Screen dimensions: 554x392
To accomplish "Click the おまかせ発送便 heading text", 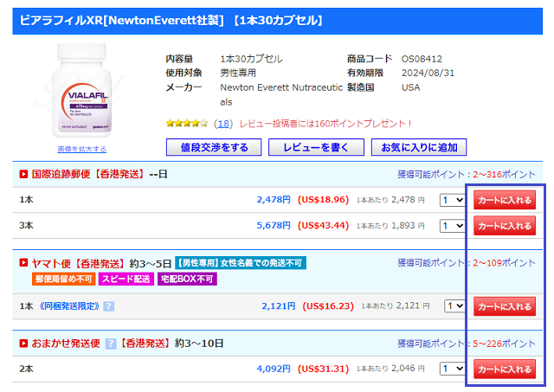I will 66,344.
